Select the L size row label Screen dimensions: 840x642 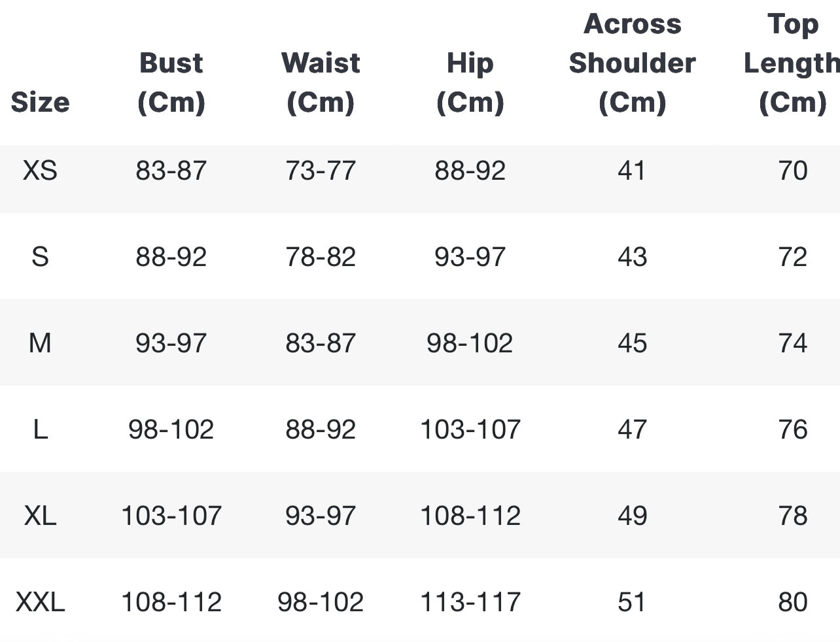40,430
